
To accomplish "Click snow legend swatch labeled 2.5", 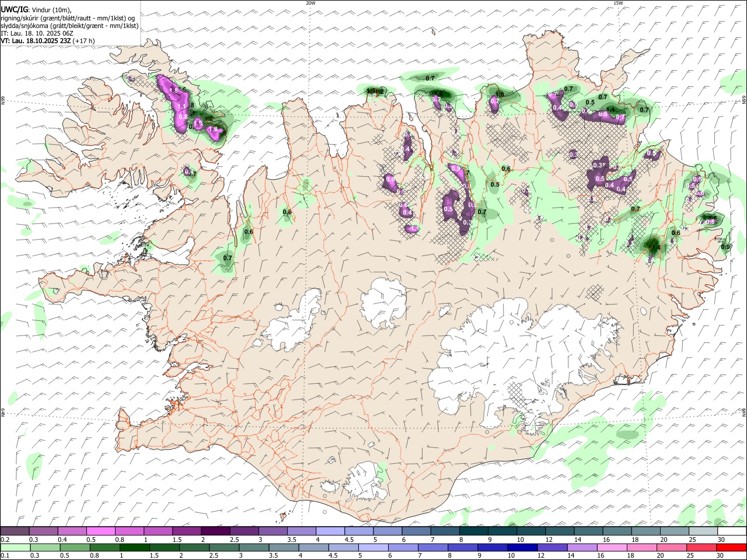I will click(x=243, y=531).
